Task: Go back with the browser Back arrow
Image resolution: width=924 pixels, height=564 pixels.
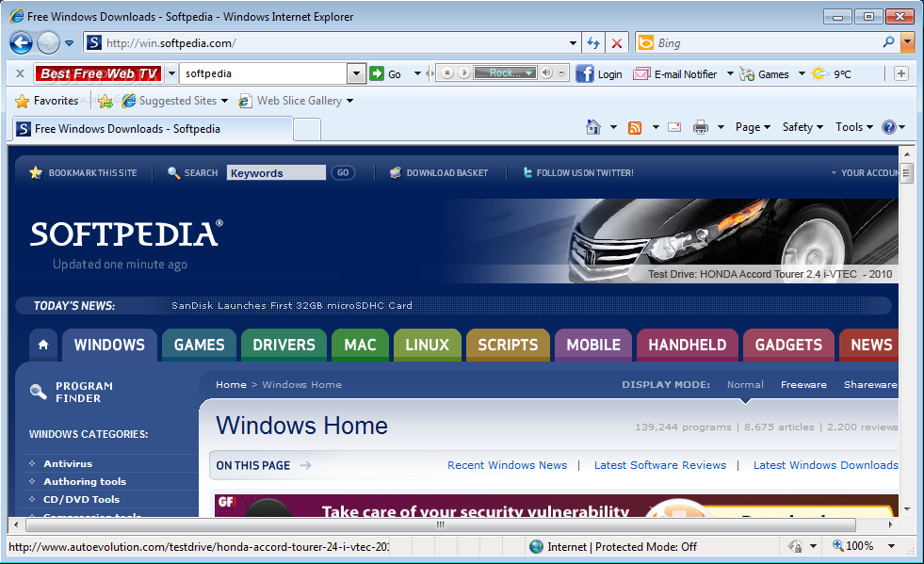Action: [22, 43]
